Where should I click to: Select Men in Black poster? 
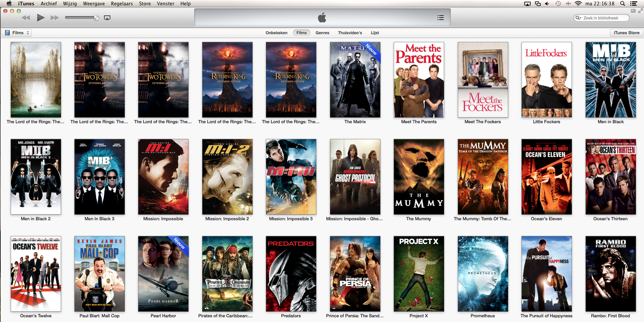point(610,80)
